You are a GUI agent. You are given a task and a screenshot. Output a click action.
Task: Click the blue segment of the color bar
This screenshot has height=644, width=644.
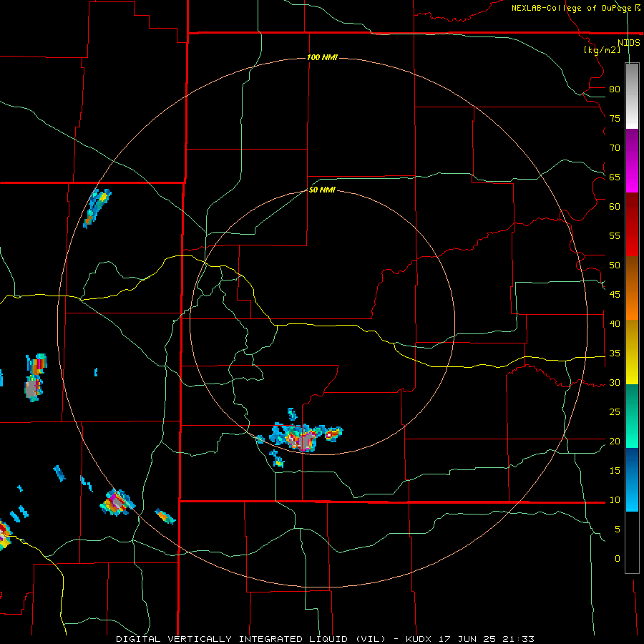(632, 479)
